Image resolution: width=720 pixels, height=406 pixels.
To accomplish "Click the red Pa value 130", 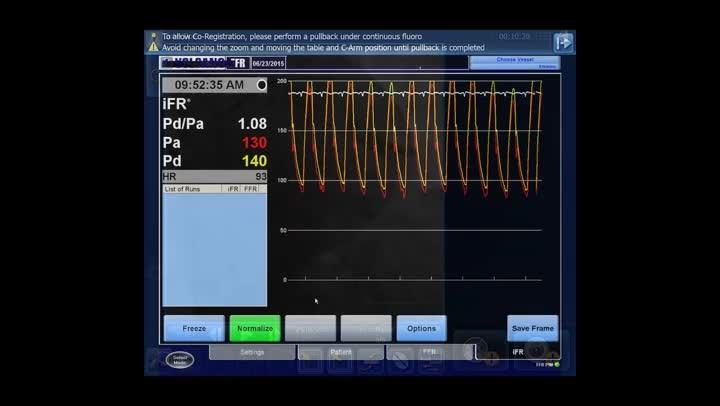I will (254, 142).
